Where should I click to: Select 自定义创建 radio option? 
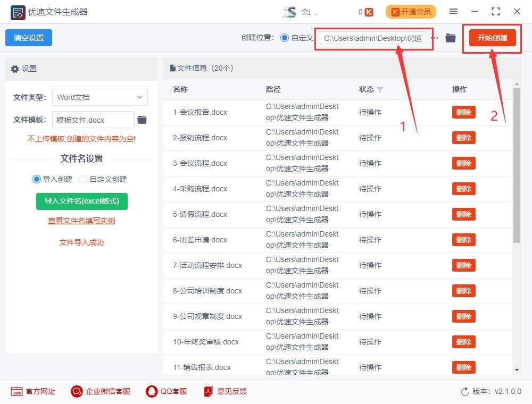pyautogui.click(x=83, y=179)
